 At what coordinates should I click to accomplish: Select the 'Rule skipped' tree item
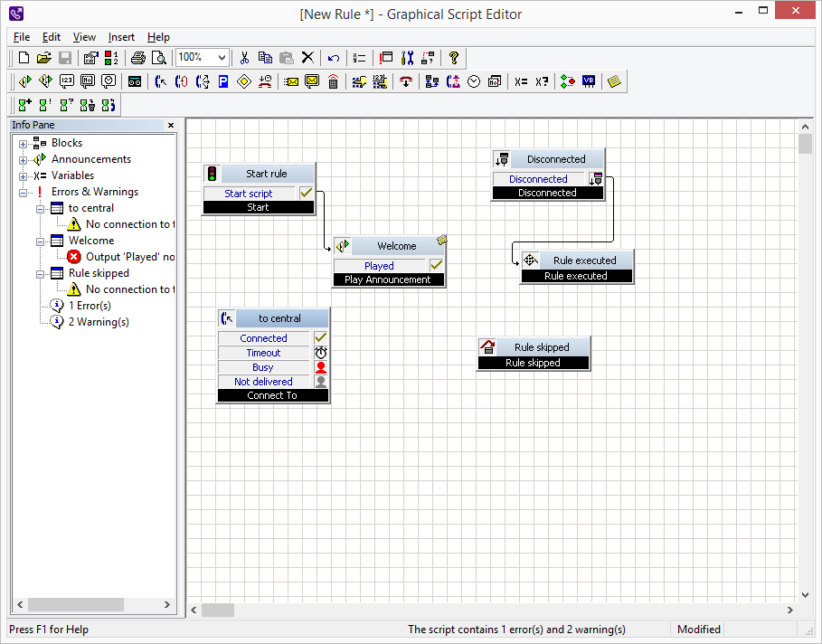pos(99,273)
